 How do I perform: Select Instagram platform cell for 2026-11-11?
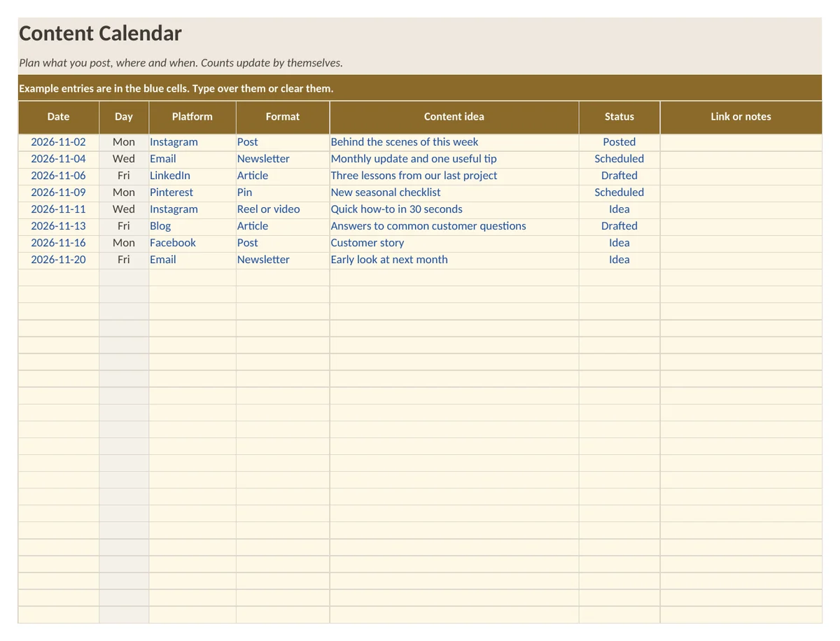(192, 209)
